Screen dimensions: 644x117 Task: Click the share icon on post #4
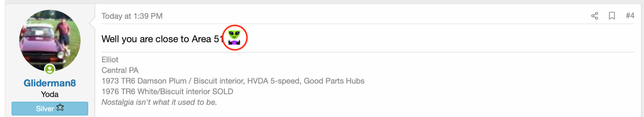tap(594, 16)
